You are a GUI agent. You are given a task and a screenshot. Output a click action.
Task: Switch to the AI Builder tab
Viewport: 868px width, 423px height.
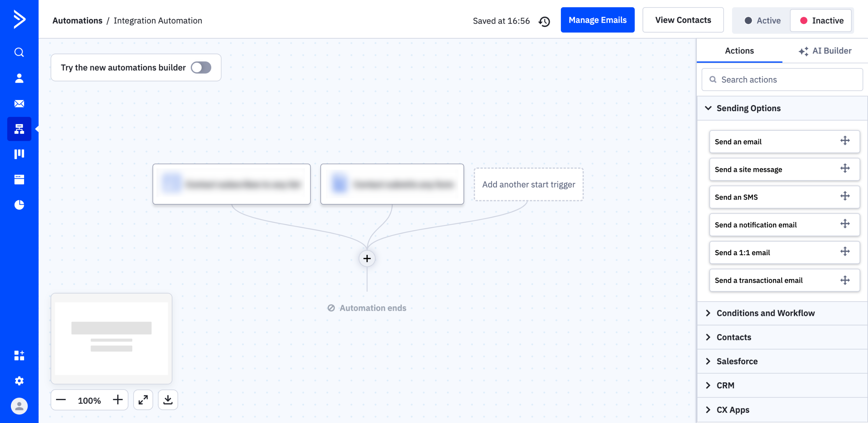pyautogui.click(x=825, y=51)
